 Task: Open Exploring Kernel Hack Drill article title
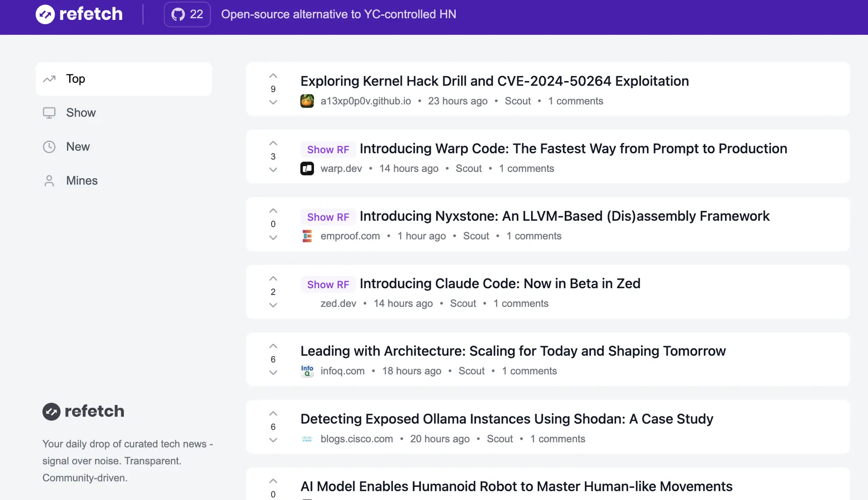tap(495, 81)
